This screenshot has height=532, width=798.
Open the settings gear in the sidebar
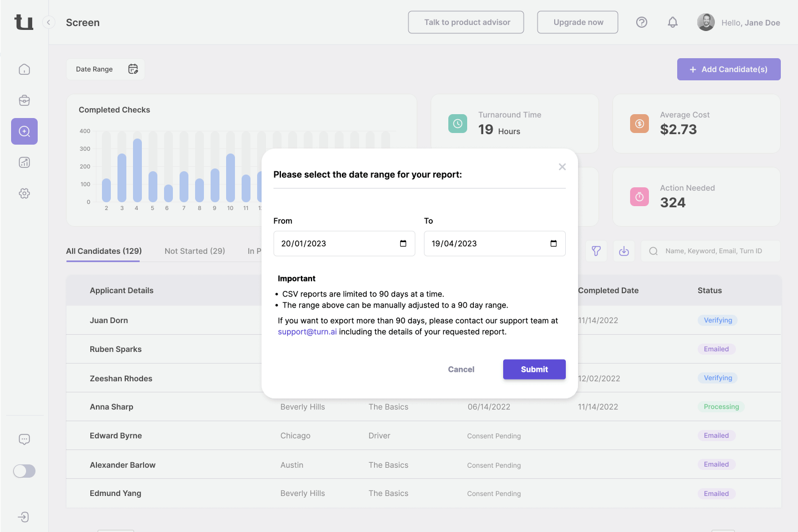[x=24, y=193]
